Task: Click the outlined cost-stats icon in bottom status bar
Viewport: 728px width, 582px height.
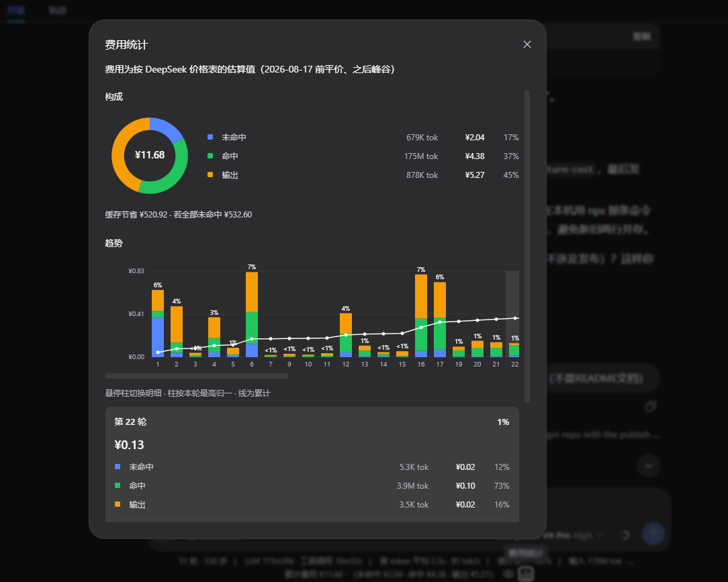Action: click(x=526, y=574)
